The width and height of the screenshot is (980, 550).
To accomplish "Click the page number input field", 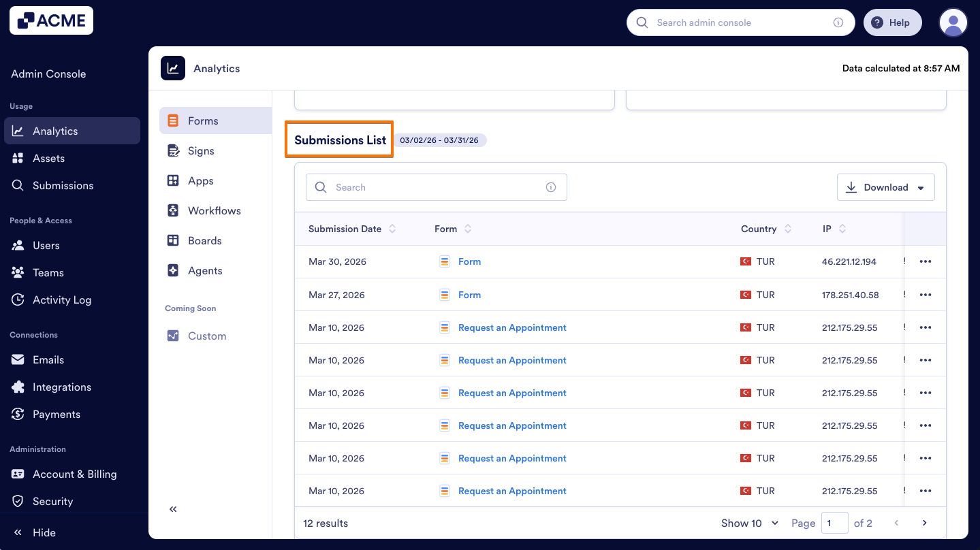I will click(x=835, y=523).
